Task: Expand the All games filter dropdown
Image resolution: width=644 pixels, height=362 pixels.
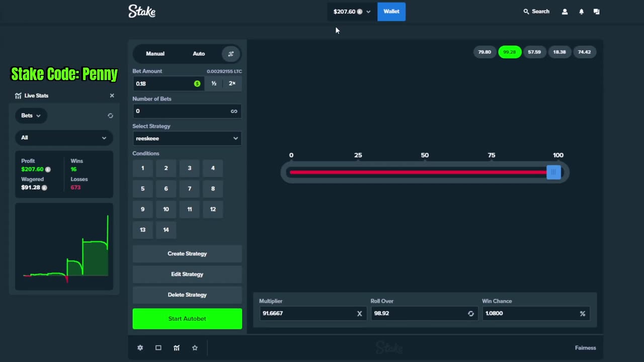Action: click(x=64, y=138)
